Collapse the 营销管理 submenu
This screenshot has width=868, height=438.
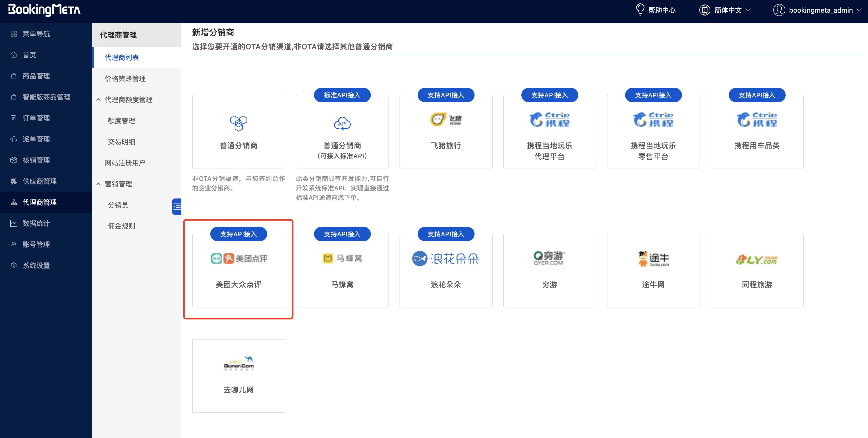tap(98, 184)
